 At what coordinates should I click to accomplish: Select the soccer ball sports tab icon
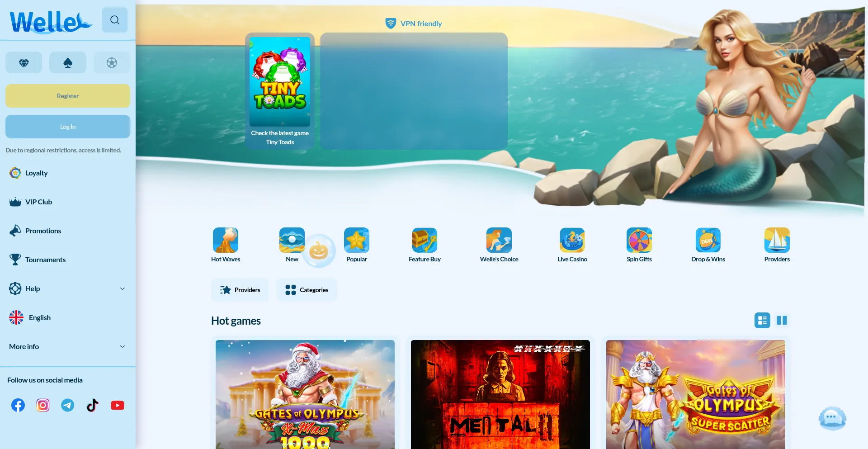pyautogui.click(x=112, y=62)
